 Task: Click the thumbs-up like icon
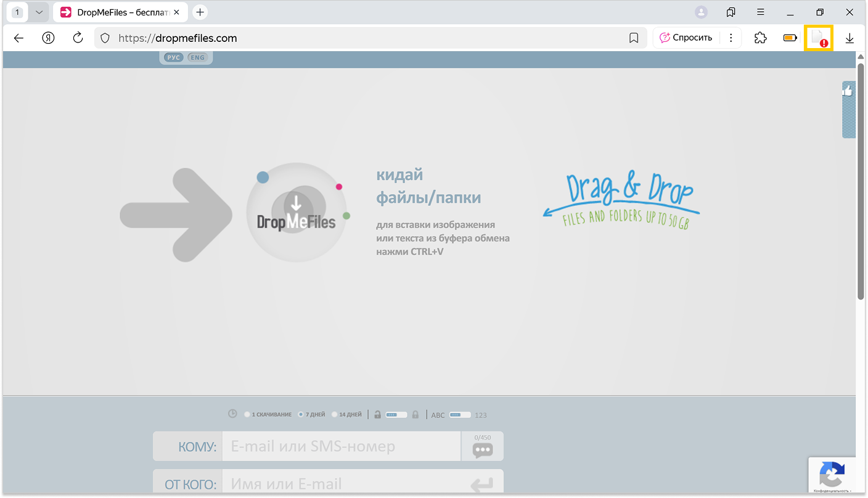[848, 91]
